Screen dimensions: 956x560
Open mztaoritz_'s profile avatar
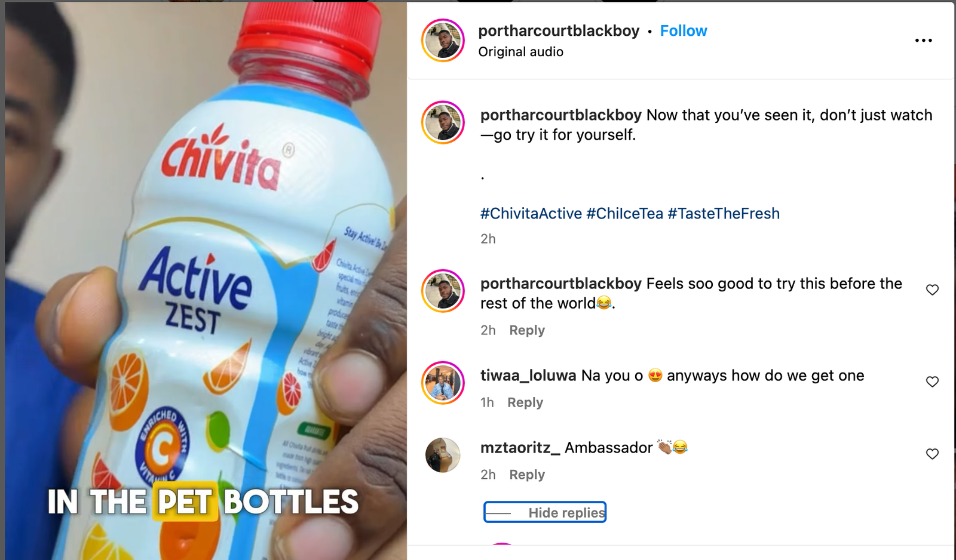tap(443, 455)
